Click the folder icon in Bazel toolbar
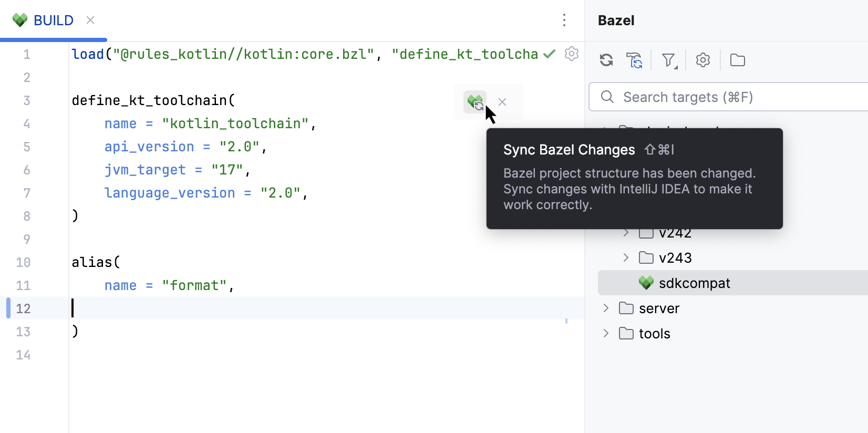 [x=738, y=60]
